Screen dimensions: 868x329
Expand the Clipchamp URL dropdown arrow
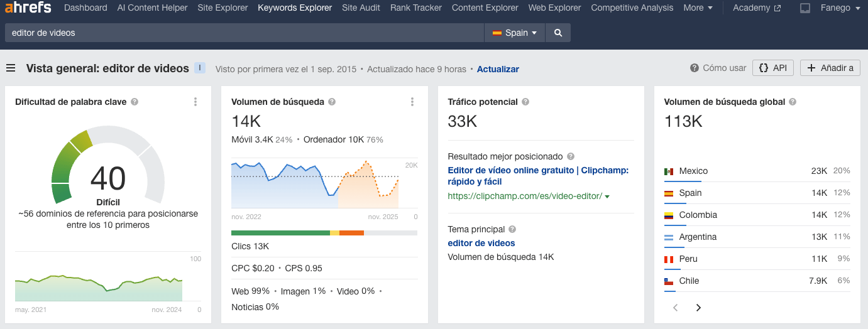(607, 197)
